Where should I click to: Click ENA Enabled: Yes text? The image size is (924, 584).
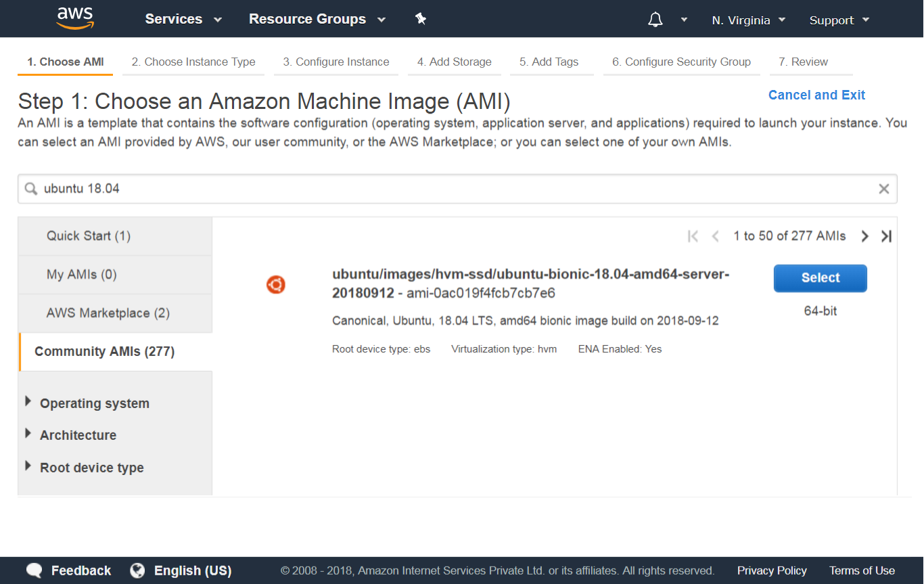pos(620,349)
